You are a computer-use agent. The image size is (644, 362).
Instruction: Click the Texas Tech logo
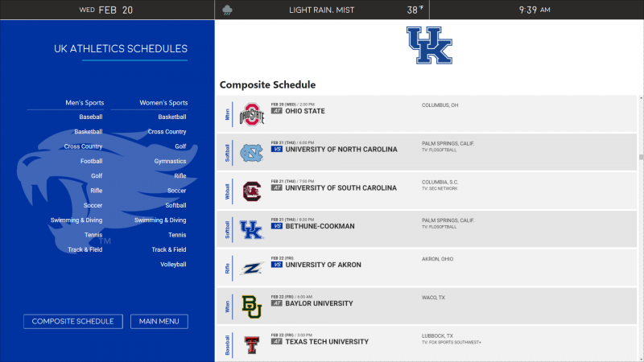251,345
